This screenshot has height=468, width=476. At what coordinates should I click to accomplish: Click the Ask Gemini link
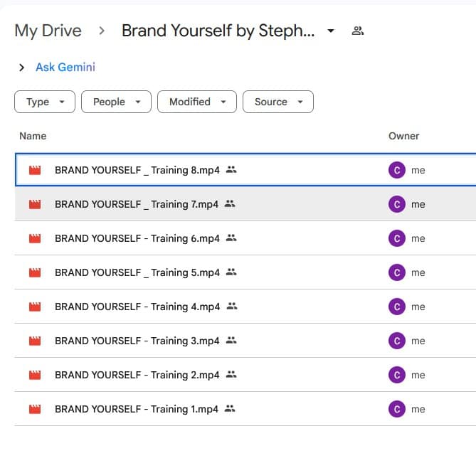pyautogui.click(x=65, y=68)
